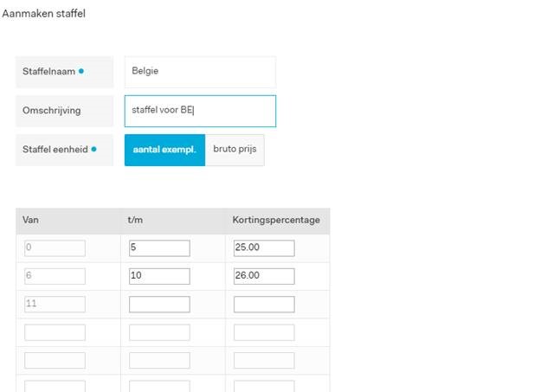Click the empty discount field in fourth row
The width and height of the screenshot is (534, 392).
(x=264, y=332)
